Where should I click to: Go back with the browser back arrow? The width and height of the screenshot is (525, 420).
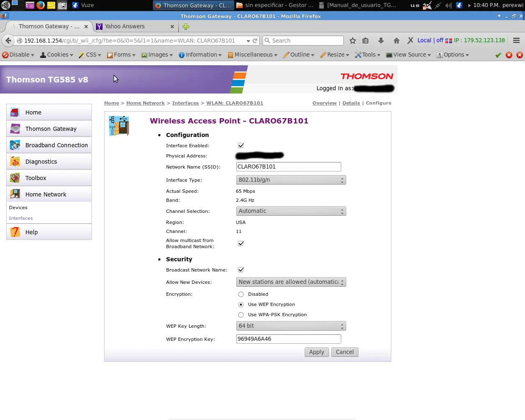(8, 41)
